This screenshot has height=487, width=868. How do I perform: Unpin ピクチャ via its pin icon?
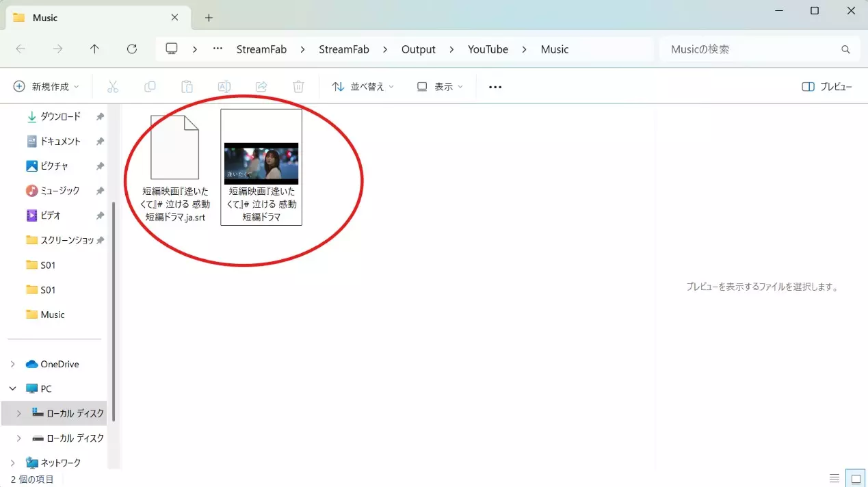pos(100,166)
